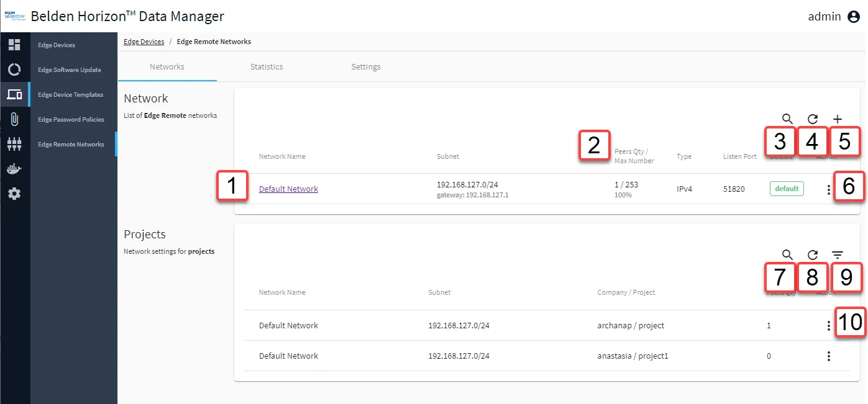
Task: Open the settings gear icon
Action: (14, 194)
